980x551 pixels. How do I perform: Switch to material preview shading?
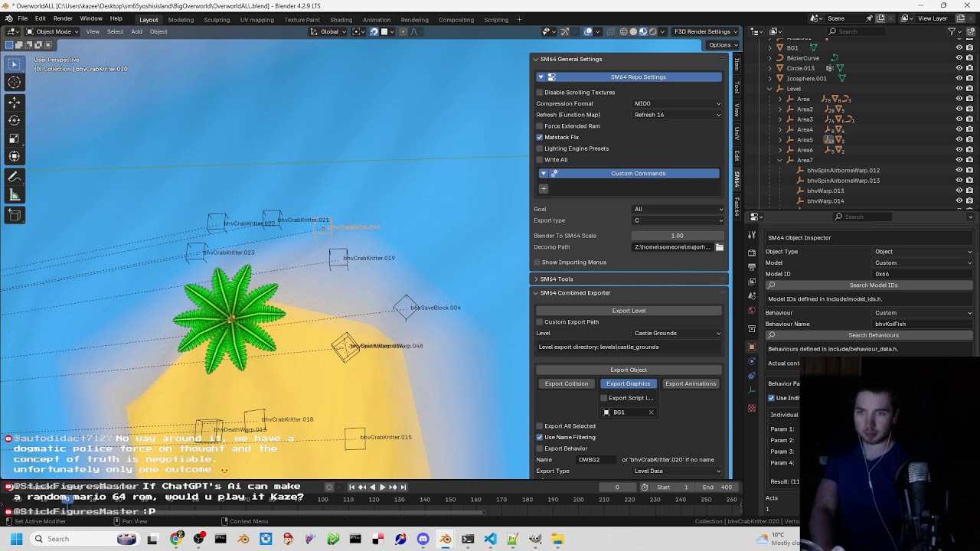tap(643, 31)
